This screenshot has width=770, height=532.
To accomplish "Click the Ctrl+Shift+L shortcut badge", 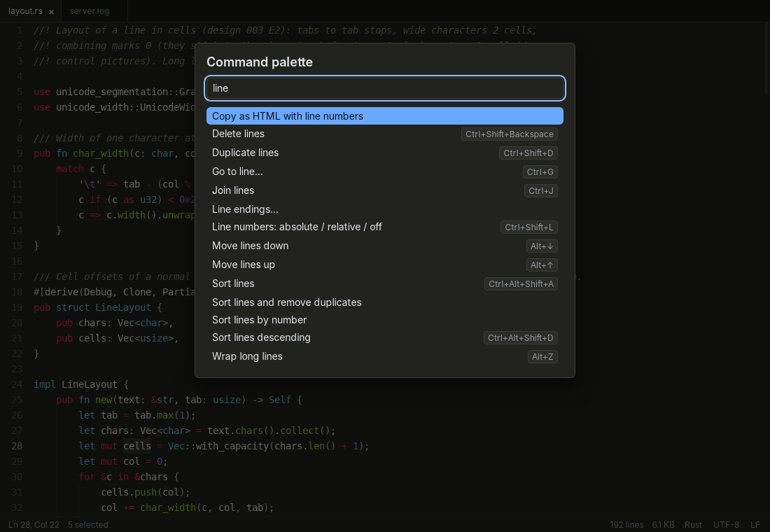I will pyautogui.click(x=529, y=227).
